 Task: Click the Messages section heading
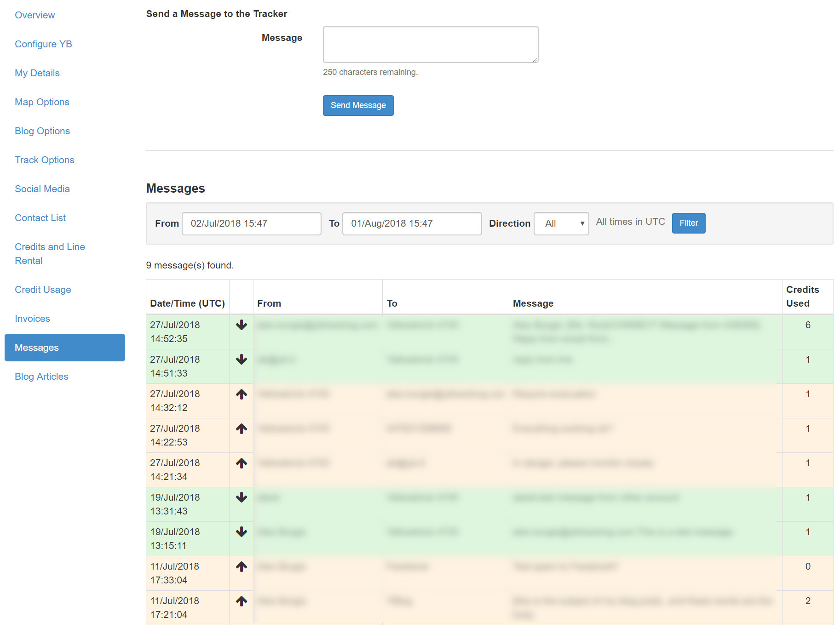coord(176,188)
